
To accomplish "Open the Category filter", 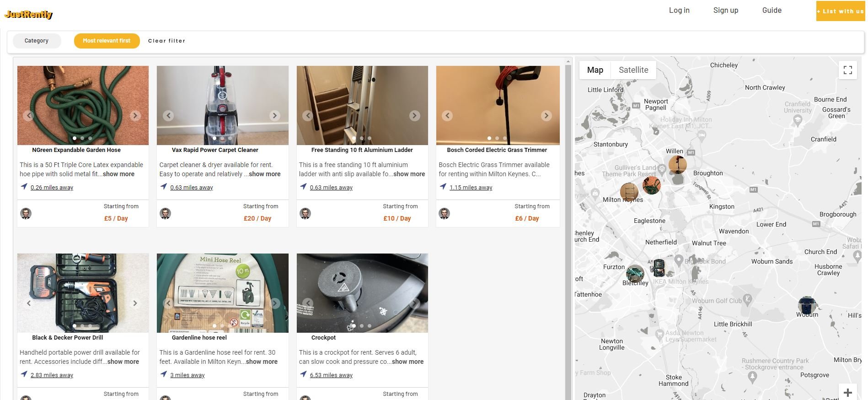I will (x=37, y=41).
